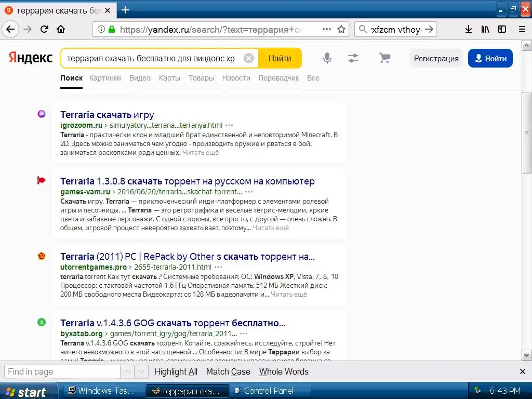
Task: Toggle the sidebar view icon
Action: [502, 29]
